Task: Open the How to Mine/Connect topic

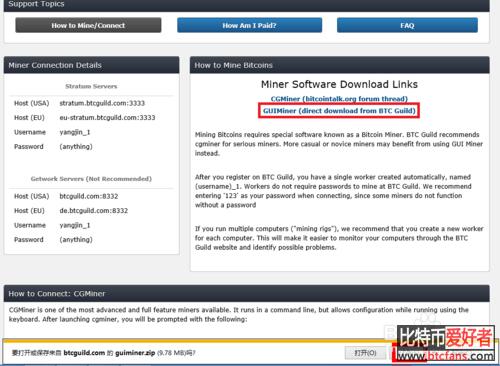Action: pos(88,25)
